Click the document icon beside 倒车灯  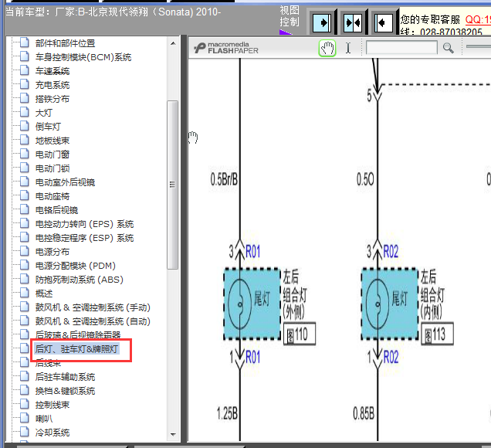(25, 126)
